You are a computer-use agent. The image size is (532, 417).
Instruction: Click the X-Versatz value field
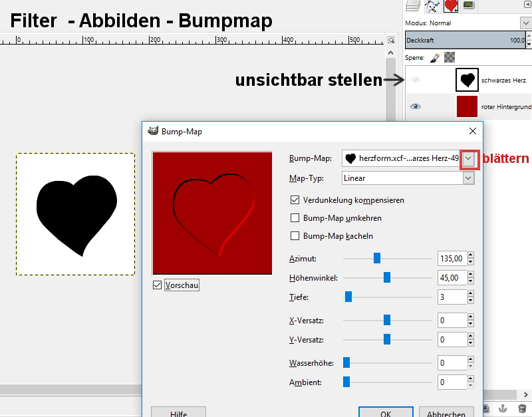click(452, 321)
